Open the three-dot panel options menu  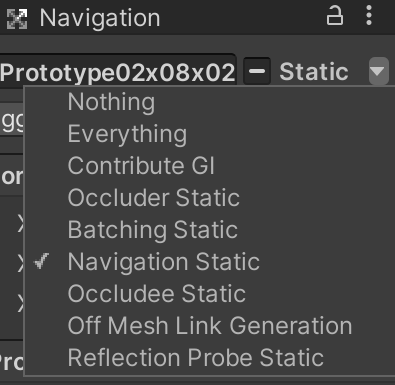point(369,15)
